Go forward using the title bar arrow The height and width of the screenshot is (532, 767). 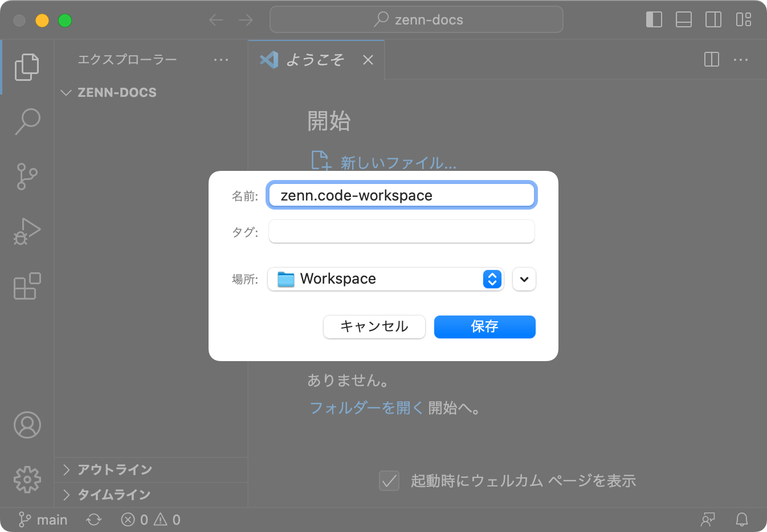coord(246,21)
